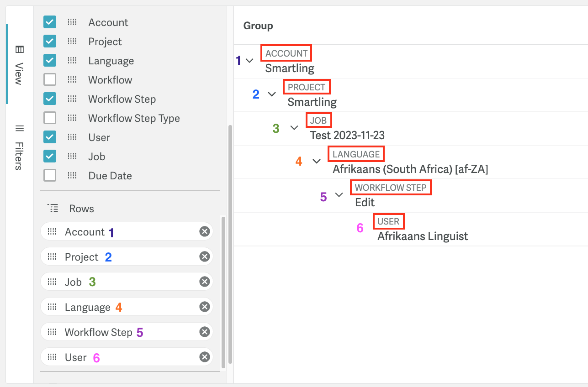Viewport: 588px width, 387px height.
Task: Click the 'Test 2023-11-23' job text
Action: (347, 135)
